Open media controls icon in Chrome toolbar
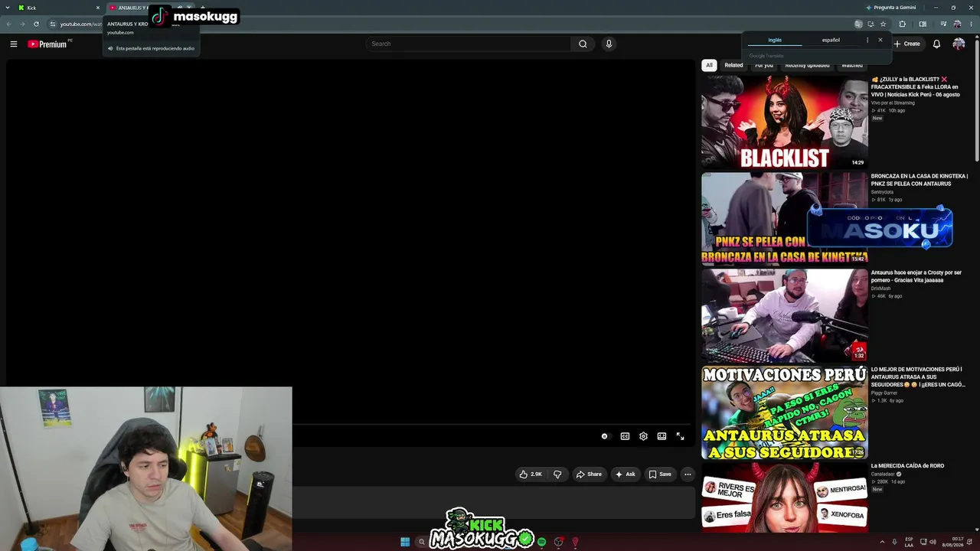 942,24
